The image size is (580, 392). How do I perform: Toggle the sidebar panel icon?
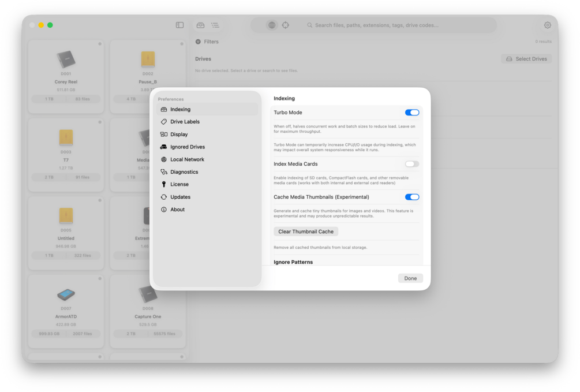pos(179,25)
